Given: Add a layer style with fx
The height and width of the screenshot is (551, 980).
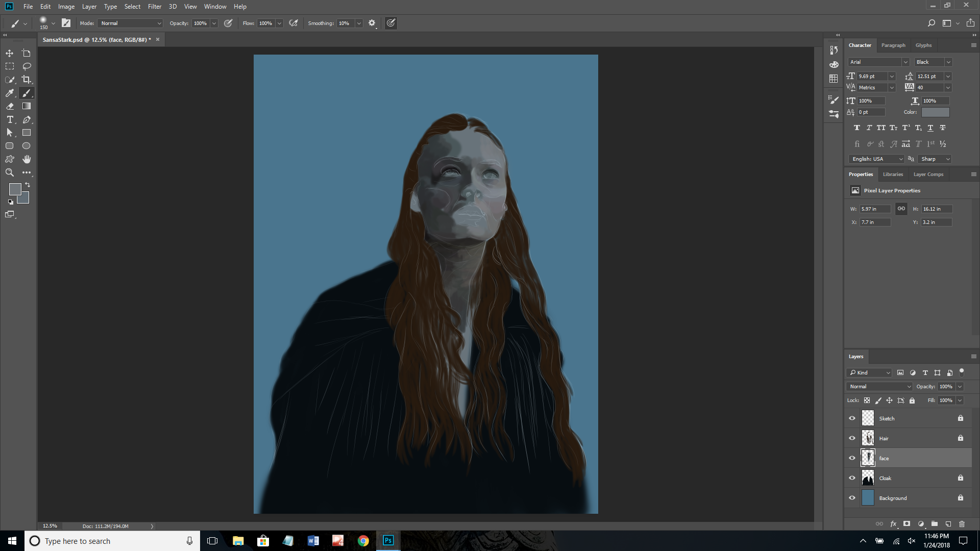Looking at the screenshot, I should (893, 524).
